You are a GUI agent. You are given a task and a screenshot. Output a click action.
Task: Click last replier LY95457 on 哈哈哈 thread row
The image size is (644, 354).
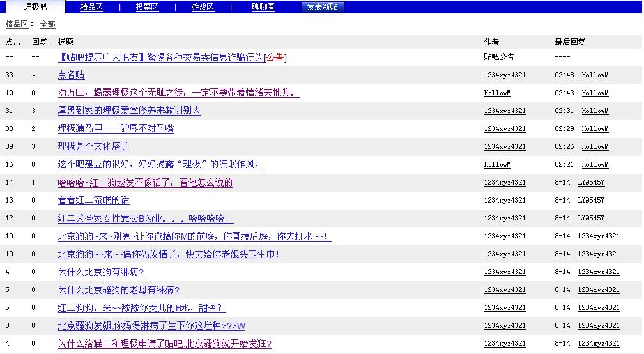click(x=591, y=183)
